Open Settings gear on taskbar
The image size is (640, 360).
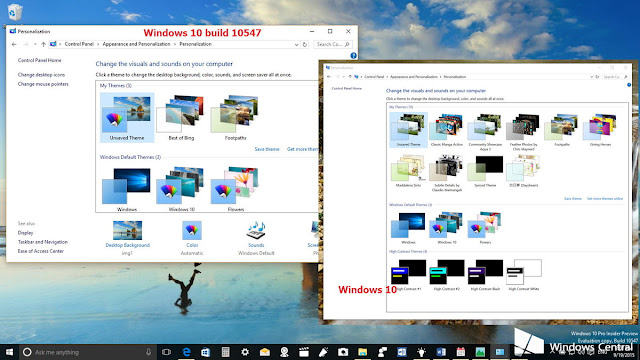[x=245, y=352]
